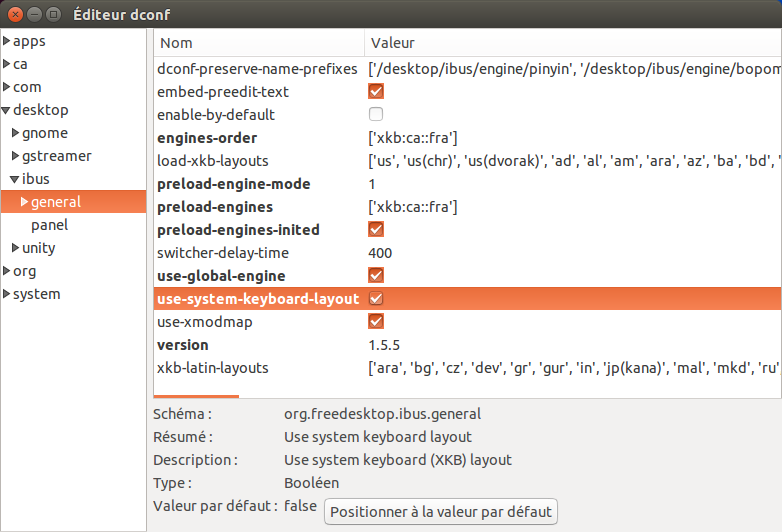The image size is (782, 532).
Task: Select the gstreamer tree entry
Action: tap(56, 156)
